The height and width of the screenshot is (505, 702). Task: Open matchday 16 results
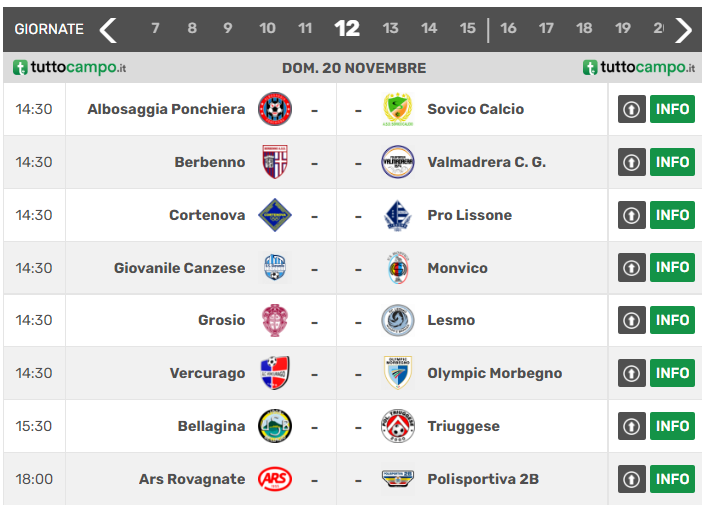click(x=508, y=29)
